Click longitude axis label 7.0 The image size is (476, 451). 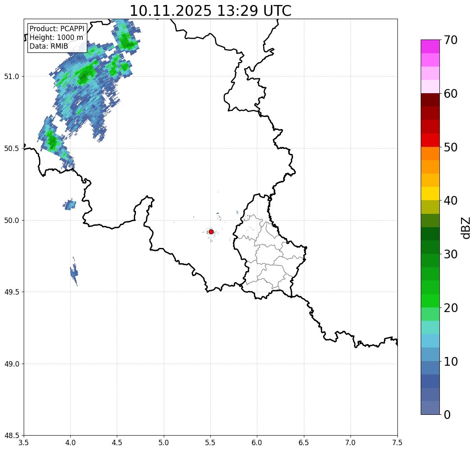[x=350, y=443]
